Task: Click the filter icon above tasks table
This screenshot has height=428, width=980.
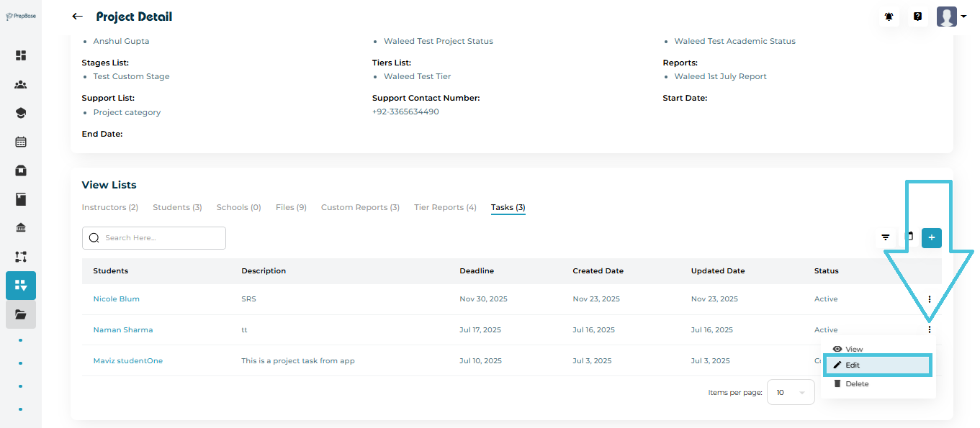Action: (886, 237)
